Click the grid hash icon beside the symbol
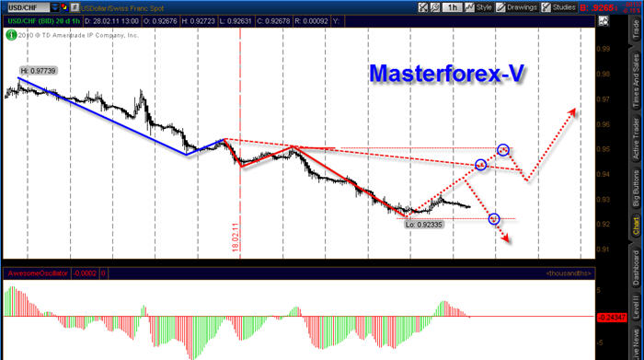 coord(75,7)
